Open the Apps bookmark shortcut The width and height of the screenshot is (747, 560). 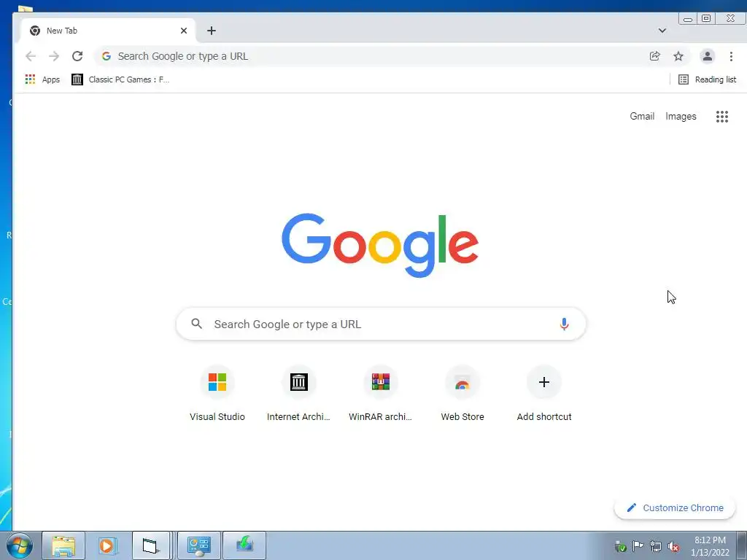[x=42, y=79]
